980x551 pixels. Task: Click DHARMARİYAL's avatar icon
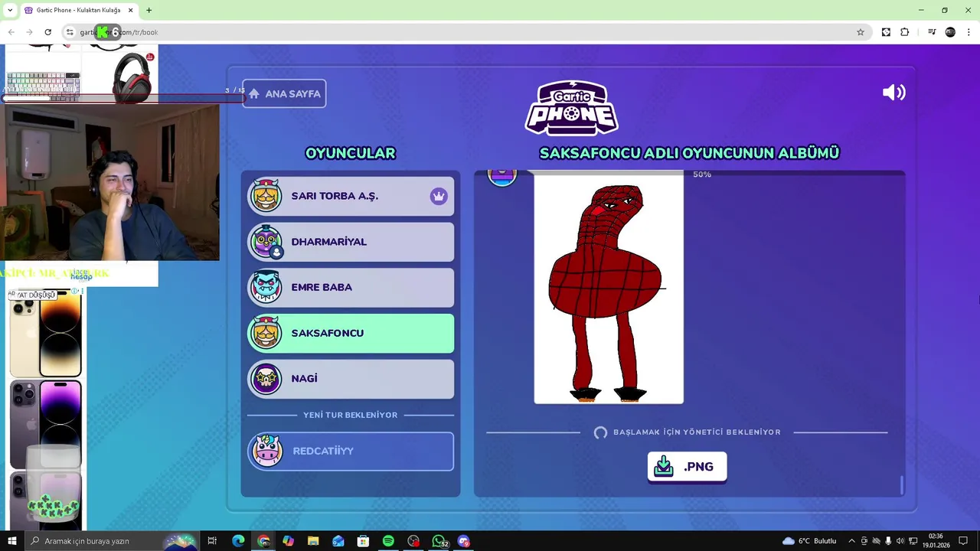click(266, 242)
